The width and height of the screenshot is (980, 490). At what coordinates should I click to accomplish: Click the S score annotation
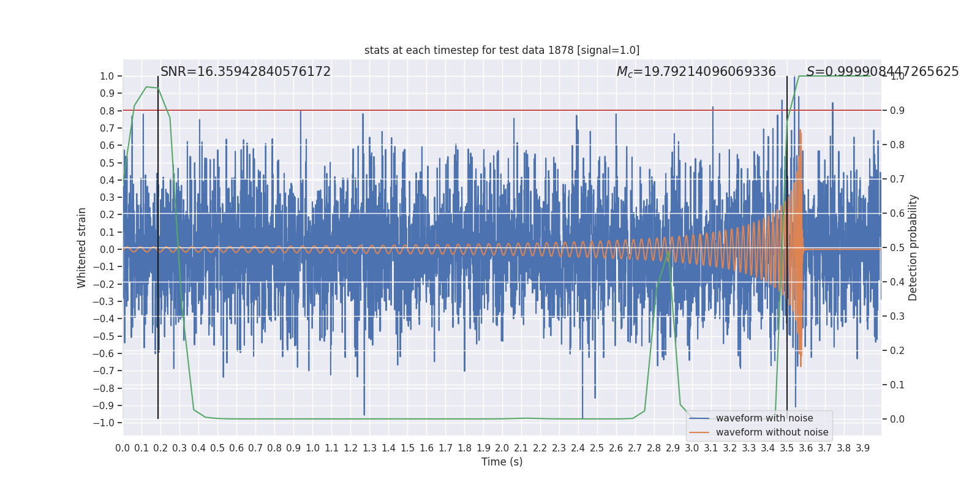[x=882, y=72]
